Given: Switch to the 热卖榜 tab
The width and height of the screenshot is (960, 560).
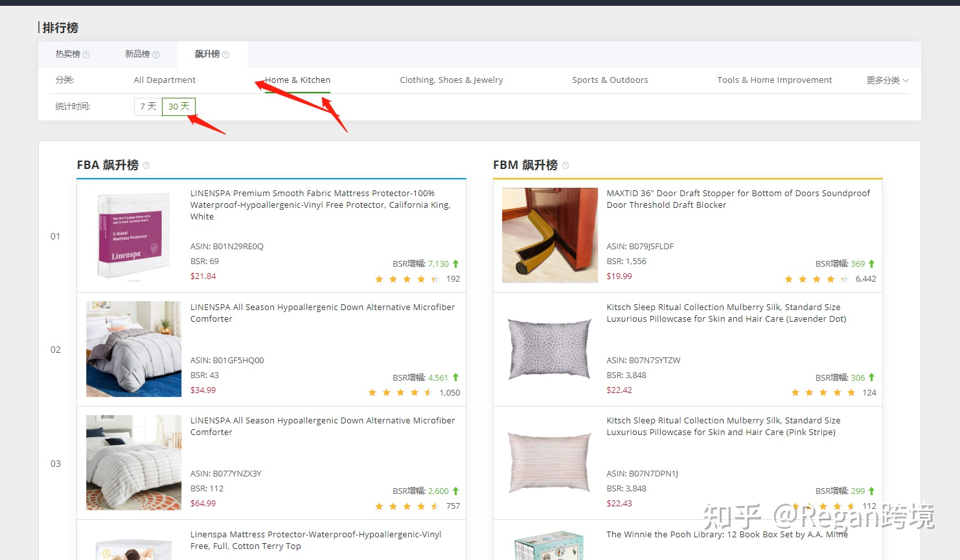Looking at the screenshot, I should click(68, 54).
